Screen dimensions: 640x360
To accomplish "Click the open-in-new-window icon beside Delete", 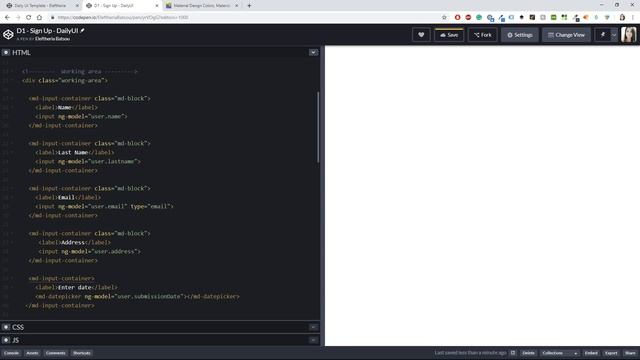I will 513,353.
